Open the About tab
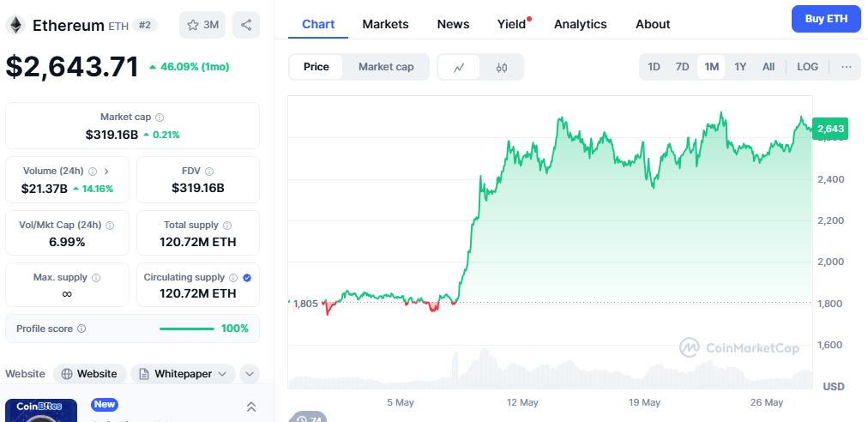The image size is (868, 422). [x=653, y=24]
